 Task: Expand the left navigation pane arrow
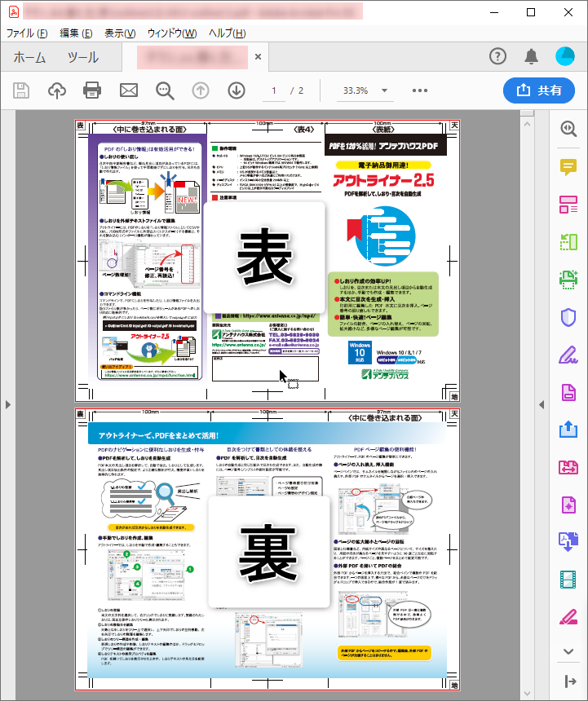pos(7,405)
